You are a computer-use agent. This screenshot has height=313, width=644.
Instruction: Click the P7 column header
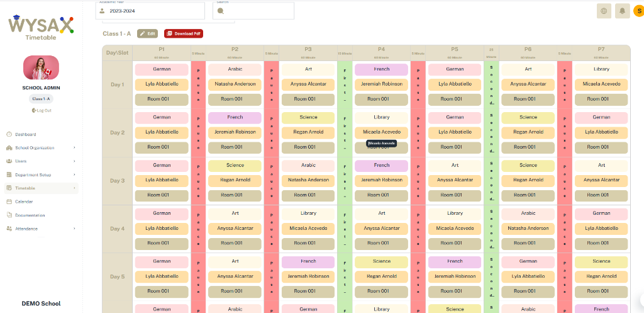pos(601,53)
